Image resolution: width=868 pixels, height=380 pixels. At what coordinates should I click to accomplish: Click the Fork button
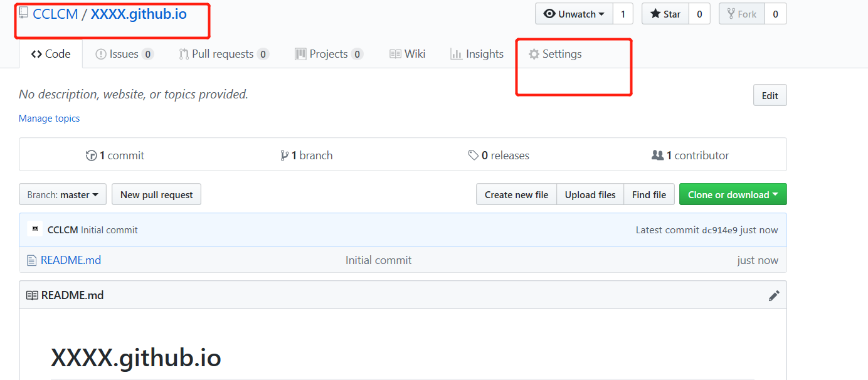click(x=742, y=14)
